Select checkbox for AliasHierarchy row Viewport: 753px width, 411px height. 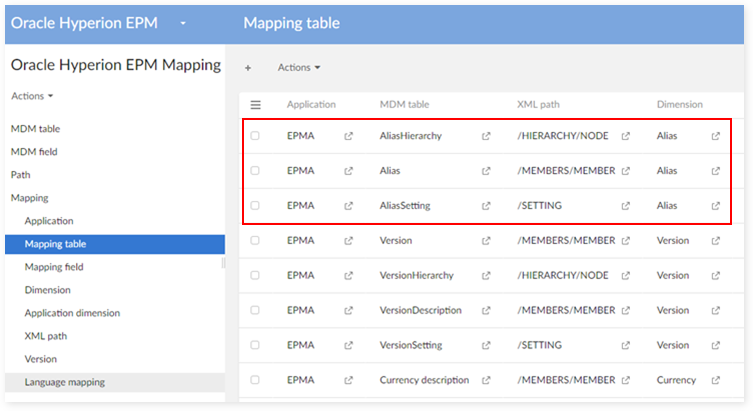[255, 136]
